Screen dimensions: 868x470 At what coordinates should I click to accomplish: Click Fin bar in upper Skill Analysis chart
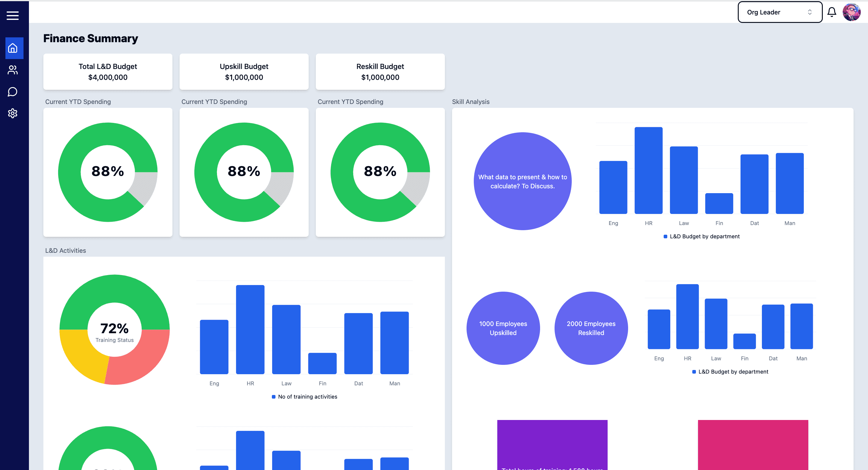[719, 203]
